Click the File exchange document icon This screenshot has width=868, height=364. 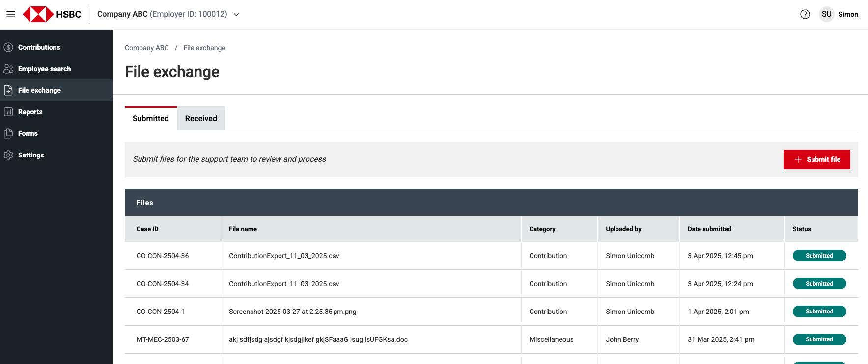8,90
